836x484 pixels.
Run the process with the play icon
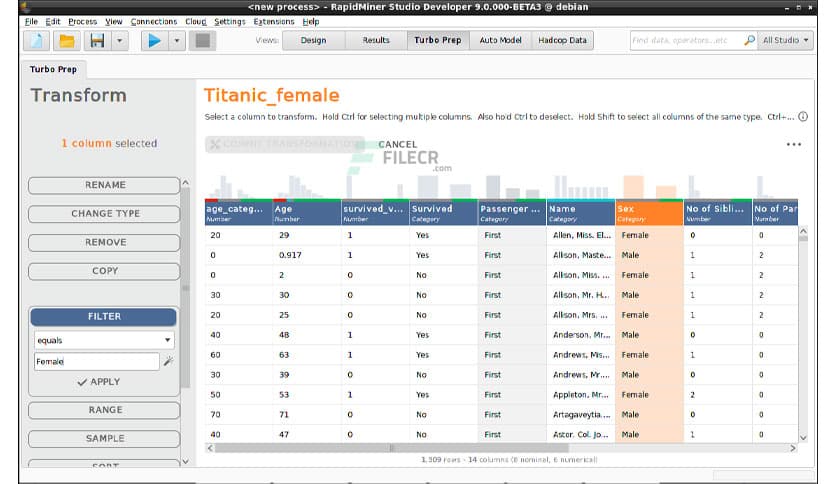pos(155,41)
